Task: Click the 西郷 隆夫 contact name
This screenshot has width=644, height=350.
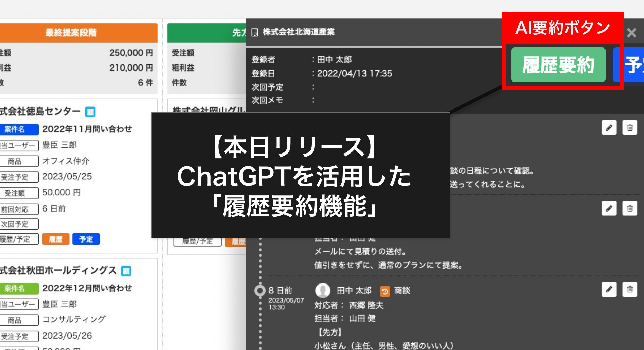Action: (x=366, y=305)
